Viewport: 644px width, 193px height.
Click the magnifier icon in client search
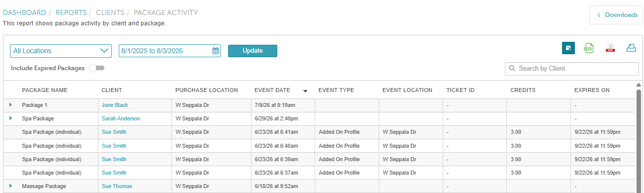pyautogui.click(x=512, y=69)
